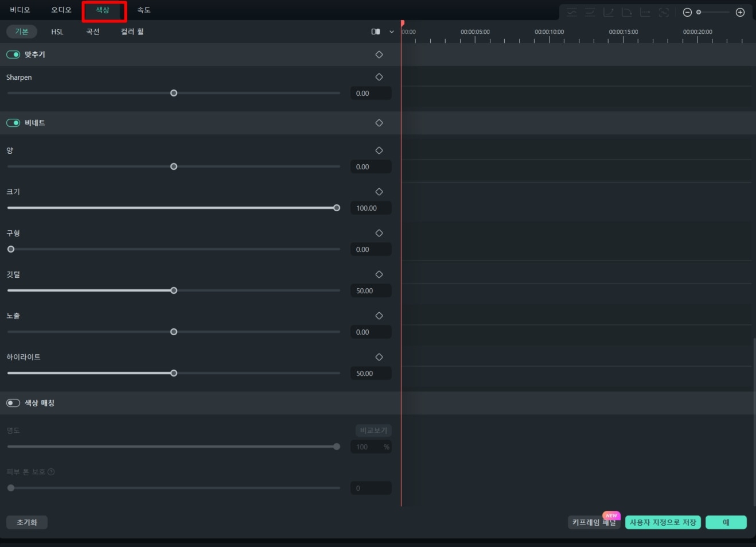The image size is (756, 547).
Task: Switch to the 속도 tab
Action: point(144,10)
